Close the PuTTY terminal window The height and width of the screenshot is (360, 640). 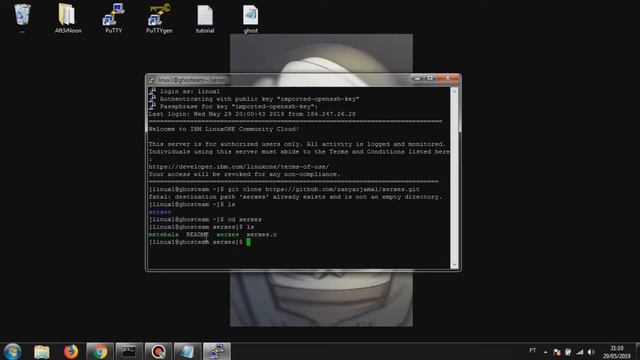coord(448,78)
